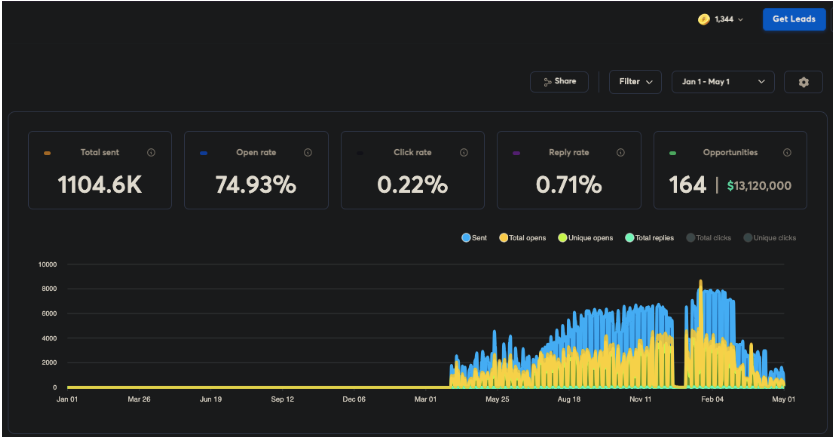This screenshot has height=437, width=833.
Task: Click the 10000 y-axis label
Action: coord(47,264)
